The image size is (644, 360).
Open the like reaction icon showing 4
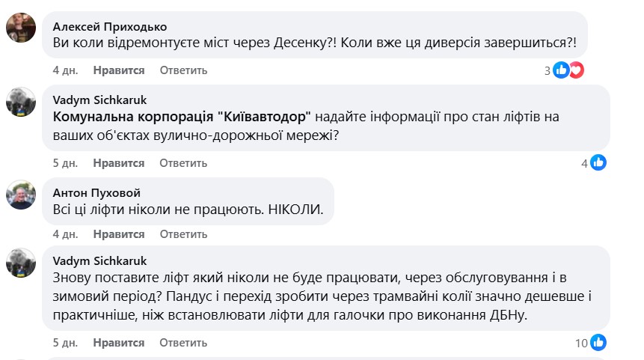[598, 162]
